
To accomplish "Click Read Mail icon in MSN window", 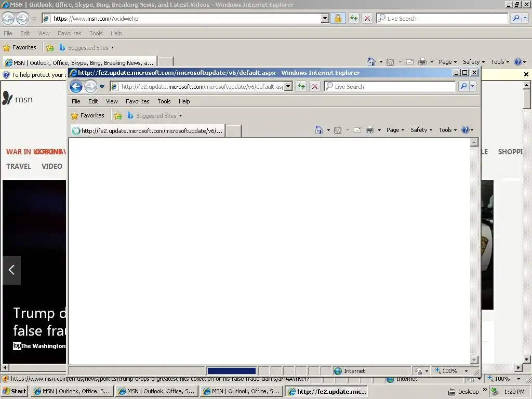I will 410,62.
